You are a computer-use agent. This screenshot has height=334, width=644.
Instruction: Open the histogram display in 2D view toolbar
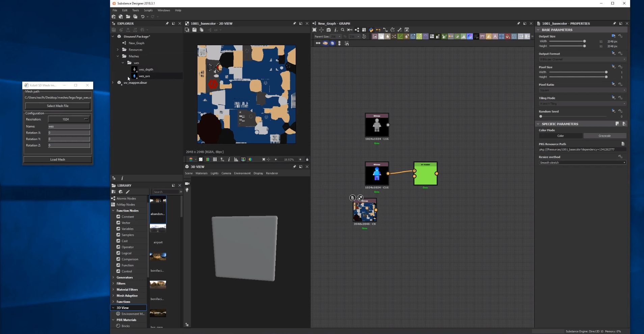pyautogui.click(x=236, y=159)
